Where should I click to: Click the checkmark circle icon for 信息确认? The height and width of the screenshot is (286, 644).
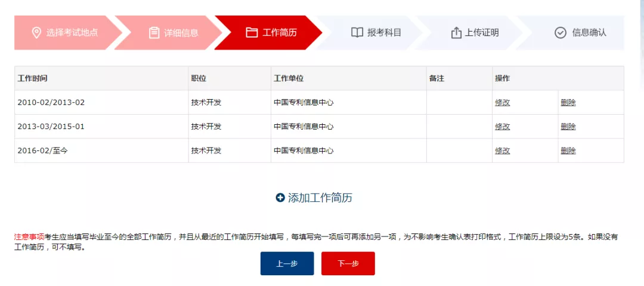[560, 32]
